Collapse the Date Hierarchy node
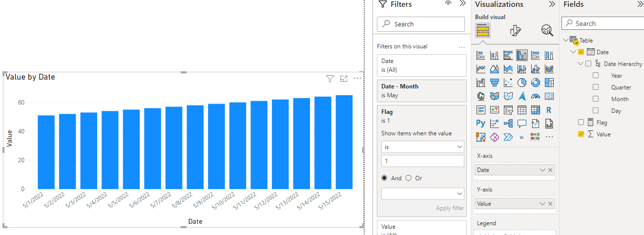This screenshot has width=644, height=235. pyautogui.click(x=580, y=64)
